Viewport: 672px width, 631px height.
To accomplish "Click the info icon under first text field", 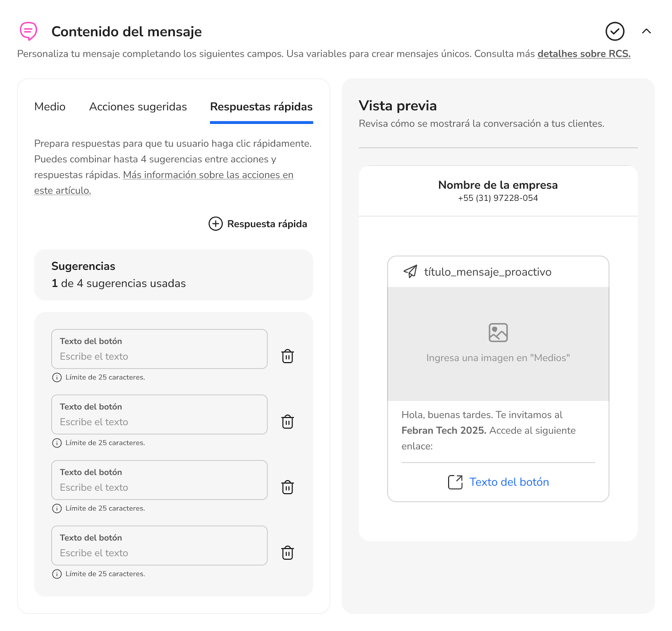I will [57, 377].
